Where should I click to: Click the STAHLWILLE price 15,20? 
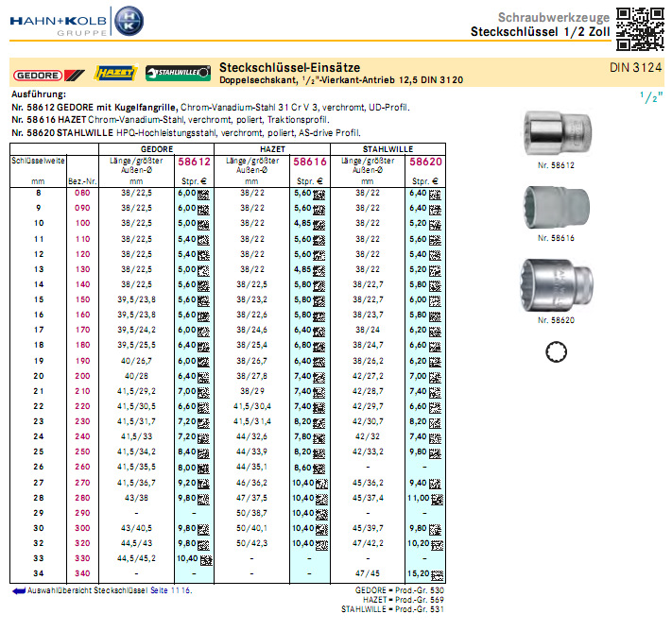click(419, 573)
